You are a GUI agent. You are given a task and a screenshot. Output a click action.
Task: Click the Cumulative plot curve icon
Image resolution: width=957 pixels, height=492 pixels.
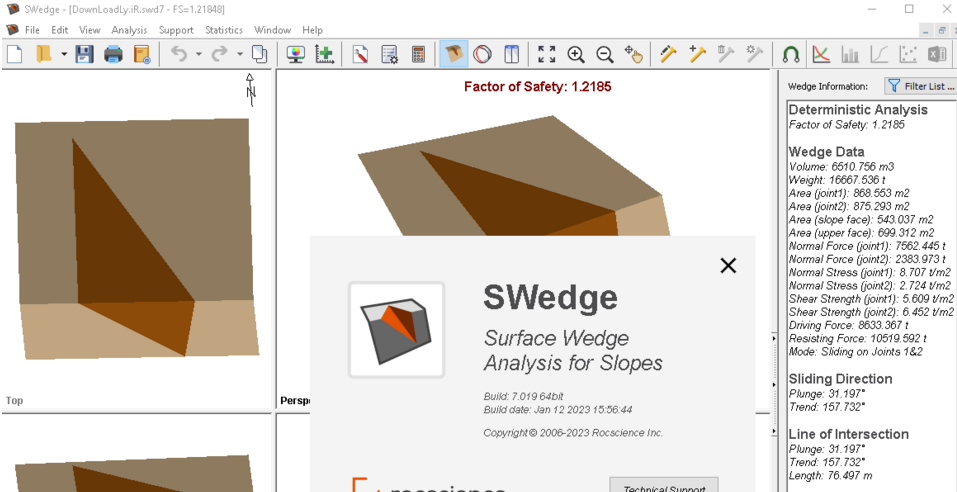pyautogui.click(x=879, y=54)
